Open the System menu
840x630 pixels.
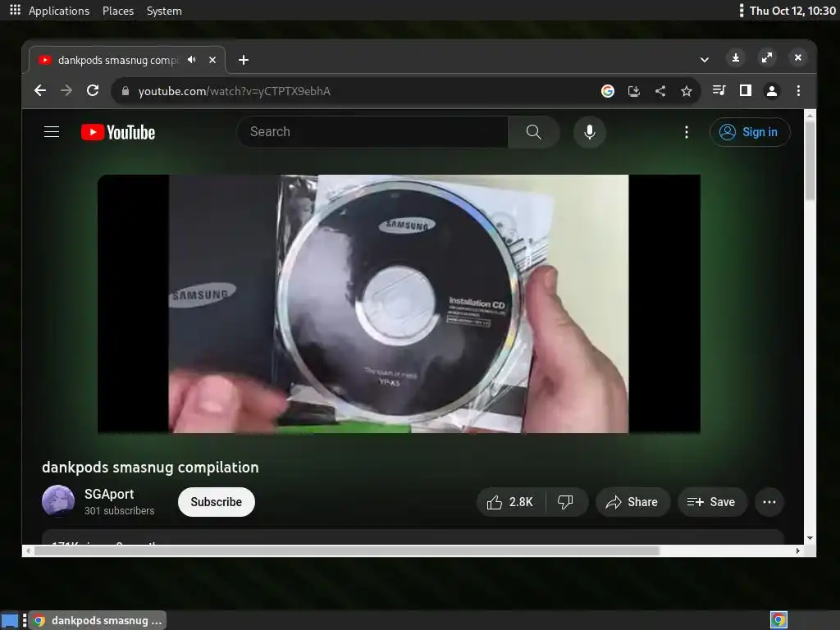coord(164,11)
